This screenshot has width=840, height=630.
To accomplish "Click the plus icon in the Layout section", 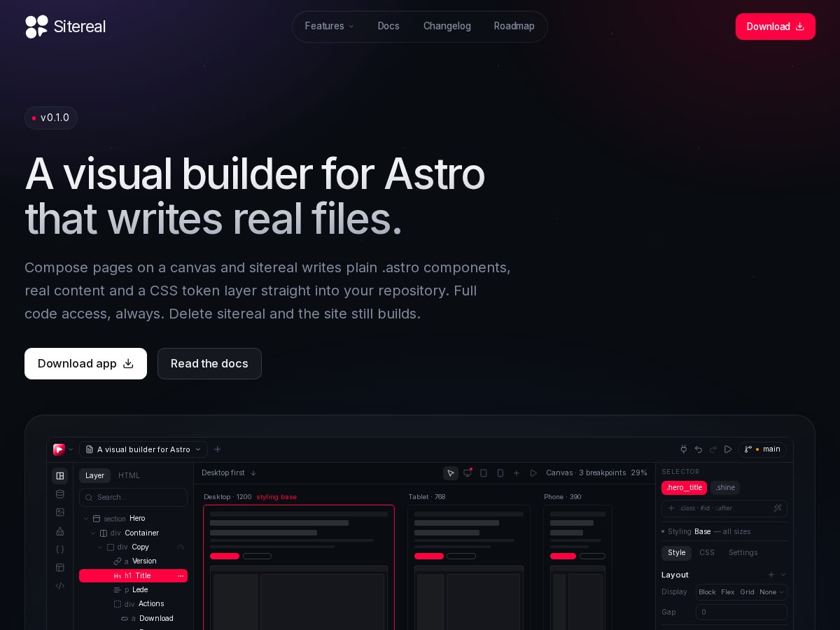I will [x=771, y=575].
